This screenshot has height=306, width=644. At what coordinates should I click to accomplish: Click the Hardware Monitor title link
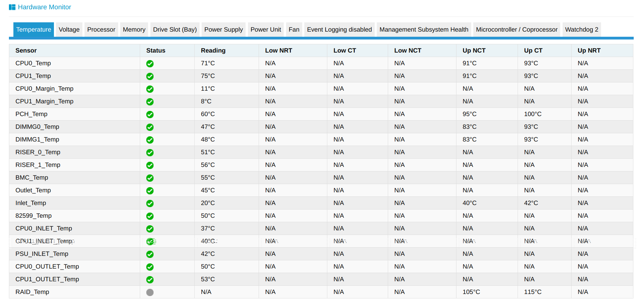tap(44, 7)
